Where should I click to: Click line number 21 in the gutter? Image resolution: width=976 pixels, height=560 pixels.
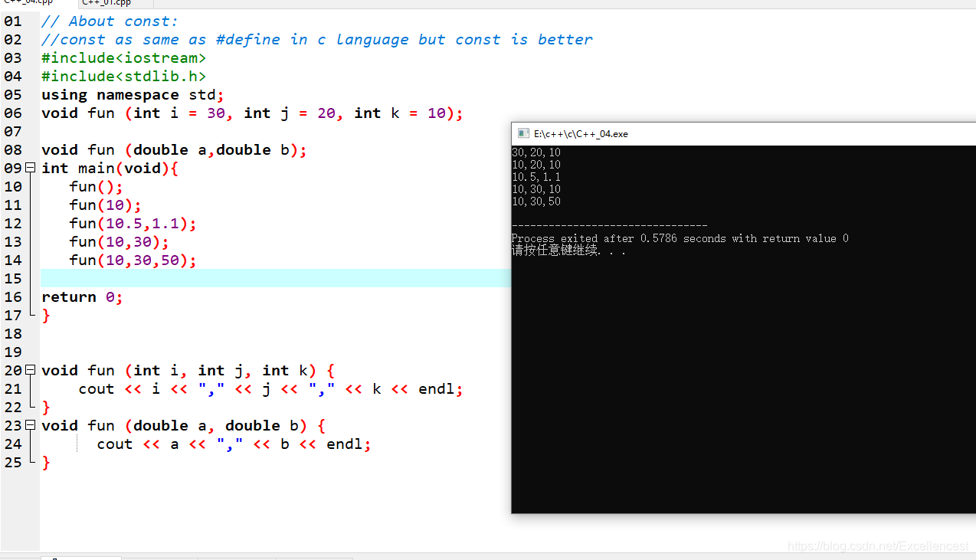[x=13, y=388]
